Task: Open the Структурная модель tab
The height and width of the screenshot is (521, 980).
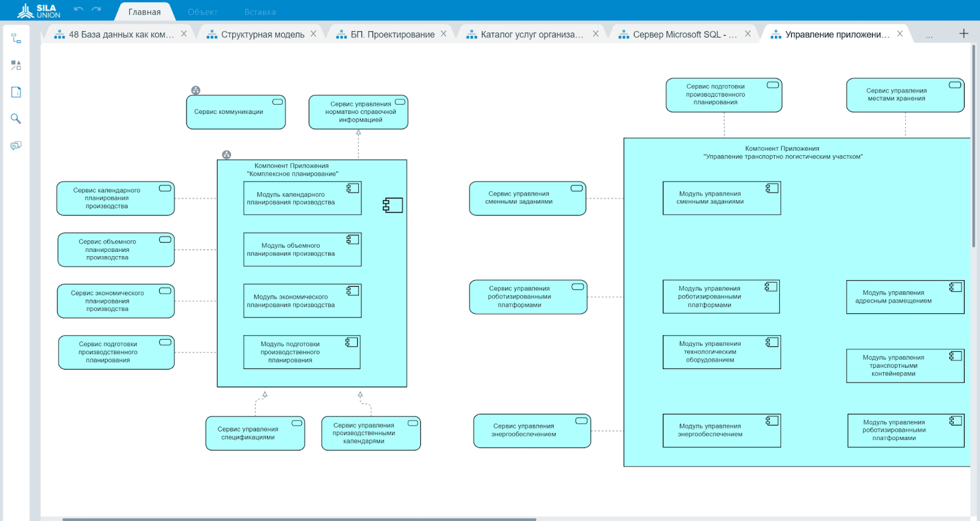Action: (x=263, y=34)
